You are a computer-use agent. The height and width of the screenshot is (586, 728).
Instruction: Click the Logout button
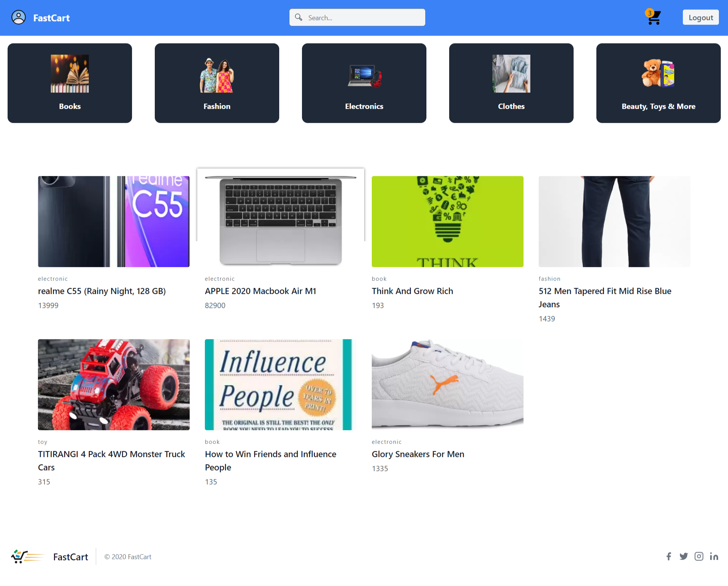coord(700,17)
